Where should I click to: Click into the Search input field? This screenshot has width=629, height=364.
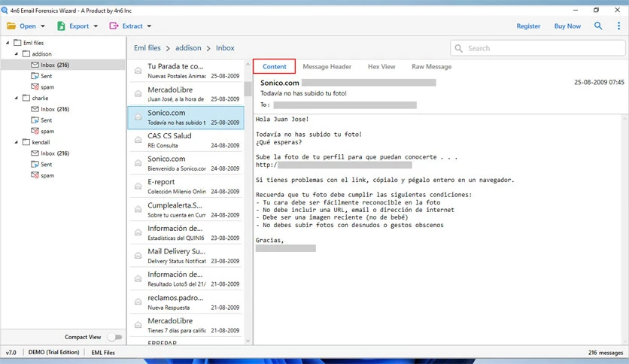point(537,48)
